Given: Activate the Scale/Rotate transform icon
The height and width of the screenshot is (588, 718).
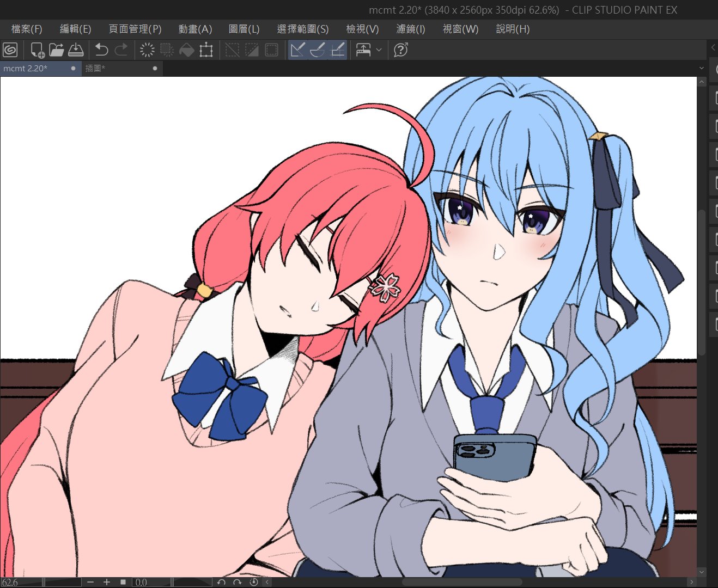Looking at the screenshot, I should pos(206,50).
